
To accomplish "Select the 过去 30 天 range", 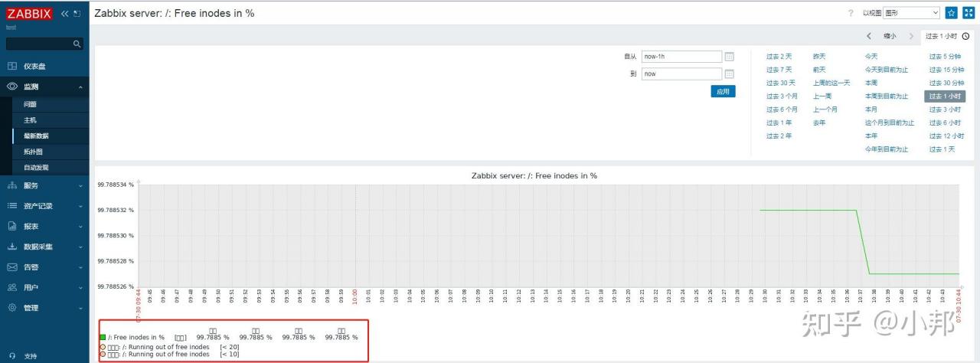I will (x=781, y=83).
